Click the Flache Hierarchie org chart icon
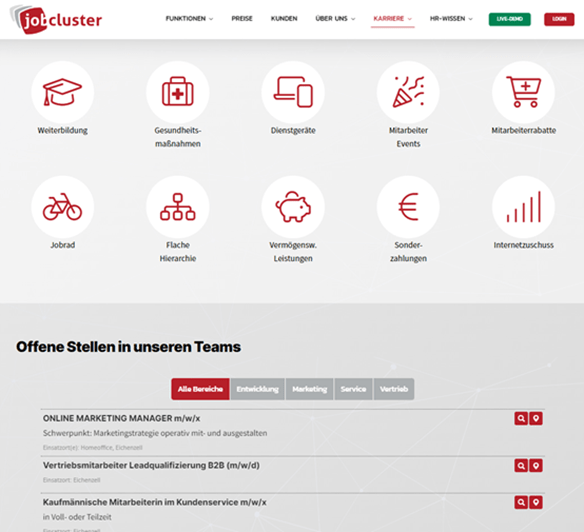 178,207
